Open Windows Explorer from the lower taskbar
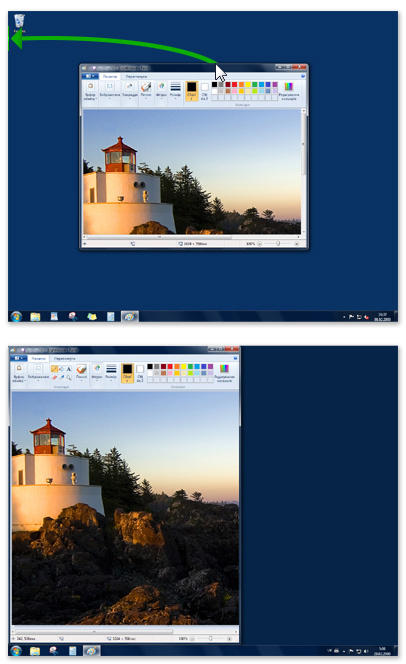The width and height of the screenshot is (406, 664). [35, 651]
